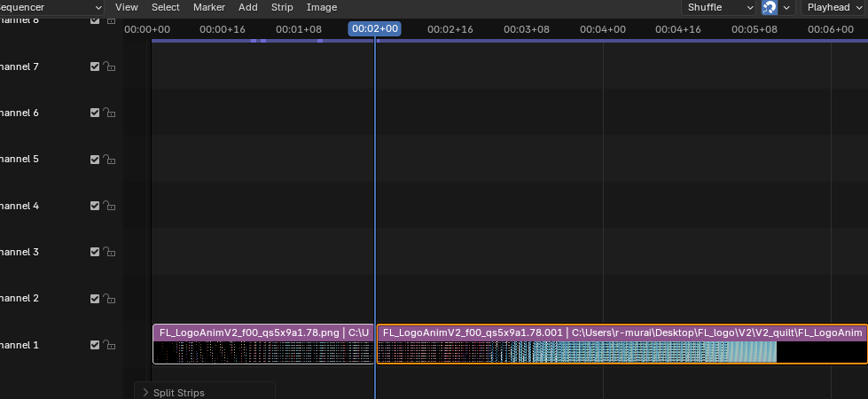Image resolution: width=868 pixels, height=399 pixels.
Task: Click the lock icon for Channel 6
Action: click(x=110, y=113)
